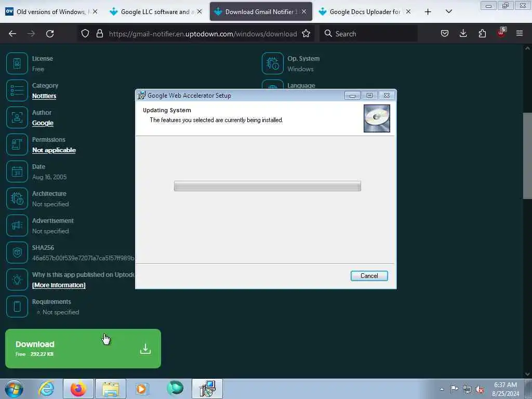Screen dimensions: 532x399
Task: Click the SHA256 hash value text
Action: point(84,258)
